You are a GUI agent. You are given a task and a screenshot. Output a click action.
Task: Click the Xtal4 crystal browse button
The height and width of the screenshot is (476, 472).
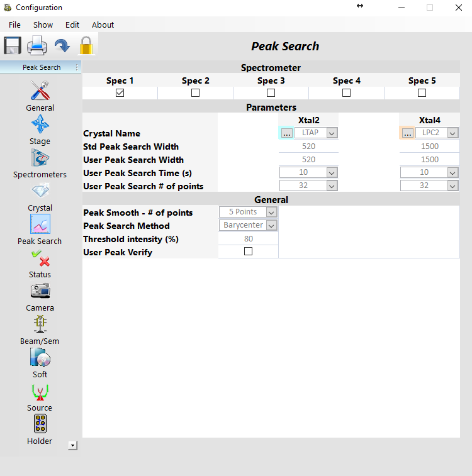(407, 133)
